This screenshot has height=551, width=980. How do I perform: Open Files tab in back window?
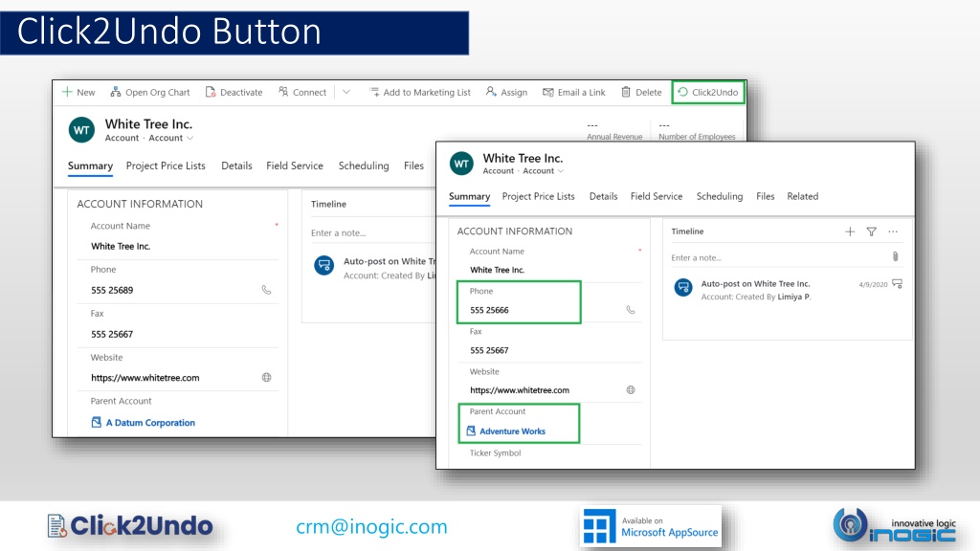click(413, 166)
